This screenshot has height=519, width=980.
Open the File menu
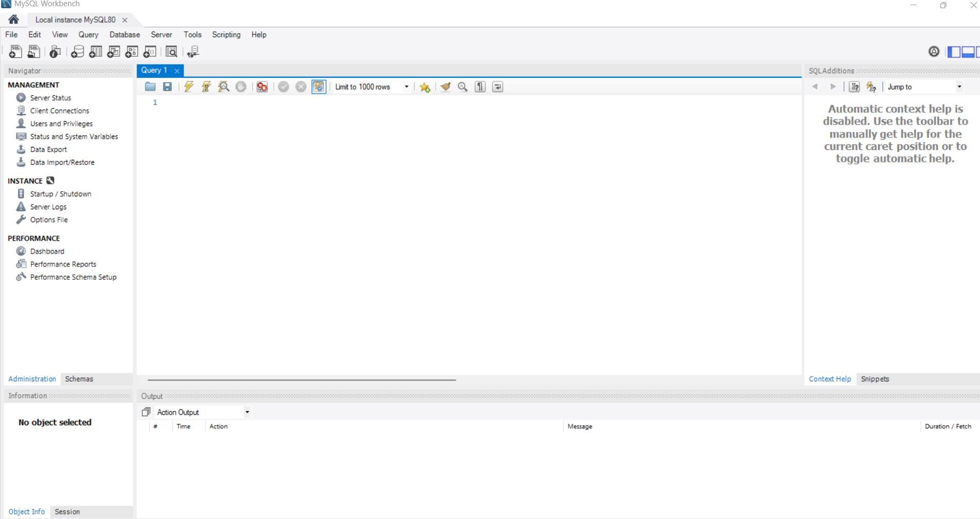pos(11,35)
